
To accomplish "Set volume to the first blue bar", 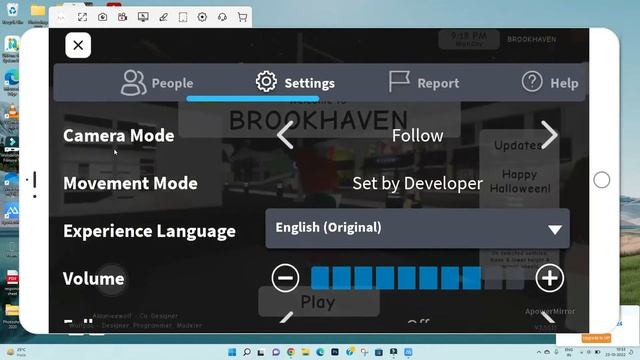I will [320, 278].
